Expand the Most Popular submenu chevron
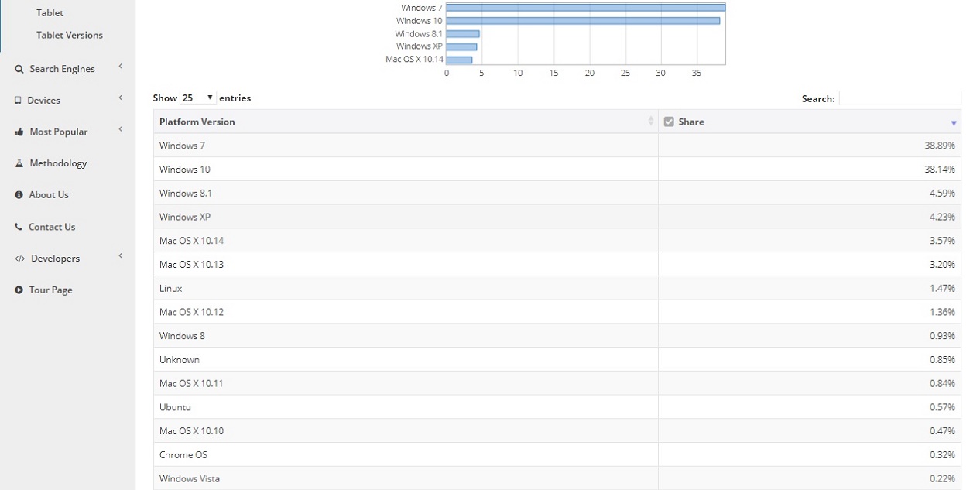Viewport: 980px width, 490px height. (121, 129)
